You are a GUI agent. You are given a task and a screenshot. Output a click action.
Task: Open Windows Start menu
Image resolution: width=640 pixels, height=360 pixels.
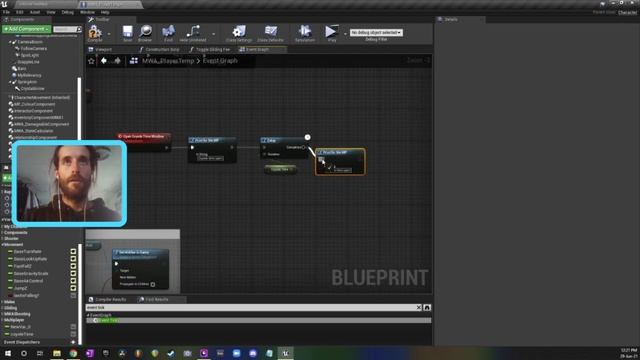pos(8,353)
